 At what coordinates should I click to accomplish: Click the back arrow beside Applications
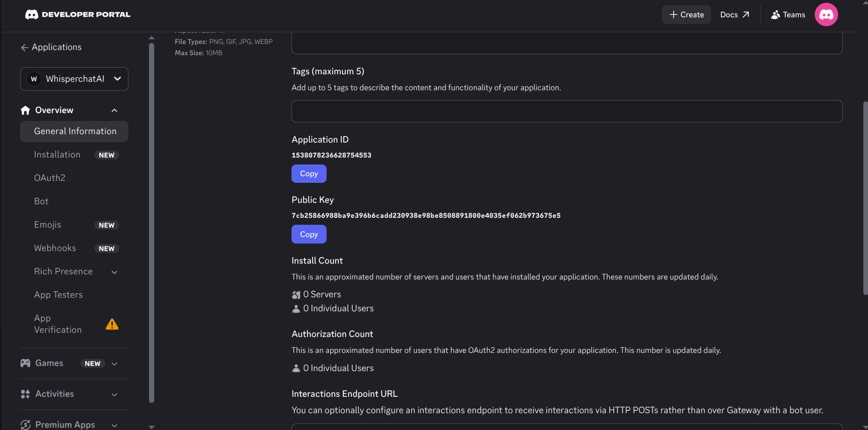[x=25, y=47]
